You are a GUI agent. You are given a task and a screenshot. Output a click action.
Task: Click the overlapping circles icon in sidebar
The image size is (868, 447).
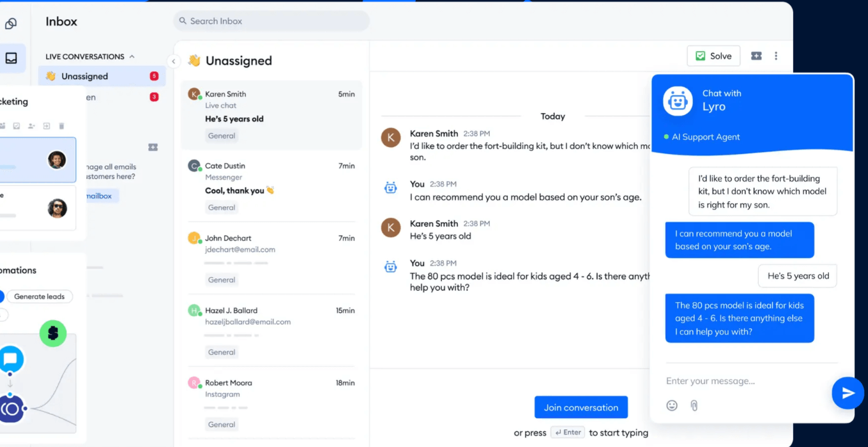click(11, 24)
